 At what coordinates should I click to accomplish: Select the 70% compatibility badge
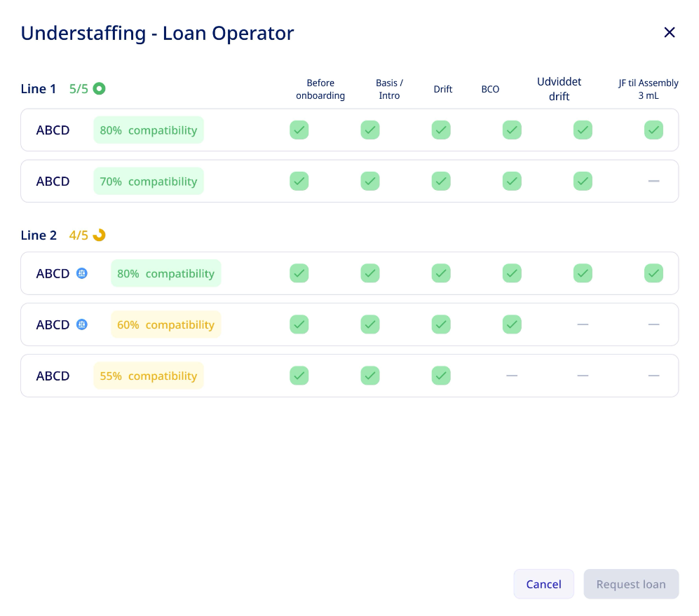tap(149, 181)
